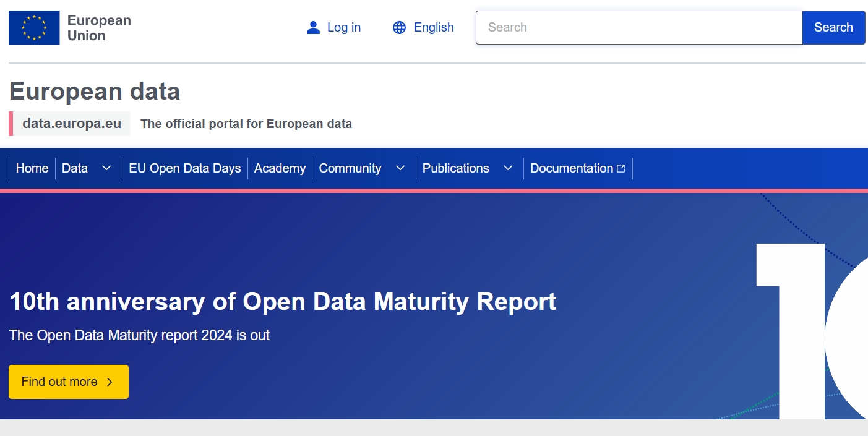The height and width of the screenshot is (436, 868).
Task: Click the arrow icon in Find out more
Action: tap(110, 382)
